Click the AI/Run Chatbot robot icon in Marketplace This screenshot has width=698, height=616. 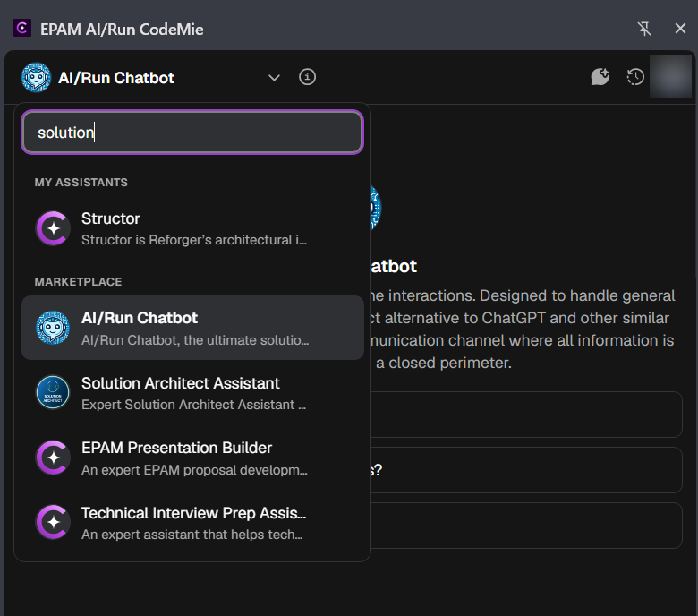(53, 328)
